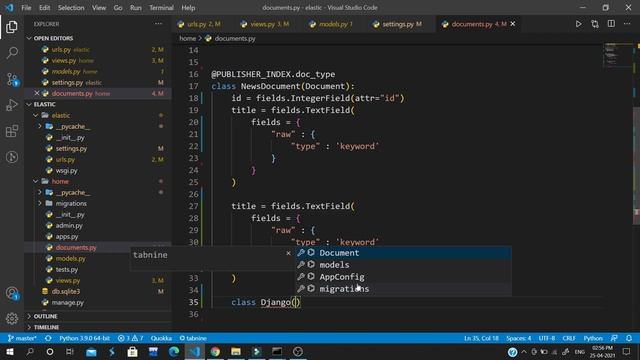The image size is (640, 360).
Task: Run Python file with play button
Action: pyautogui.click(x=578, y=24)
